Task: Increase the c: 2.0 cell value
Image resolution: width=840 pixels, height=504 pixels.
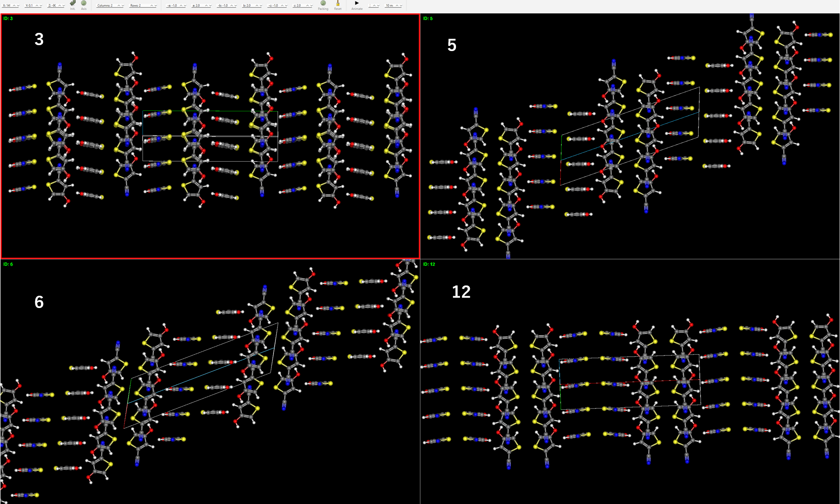Action: point(307,5)
